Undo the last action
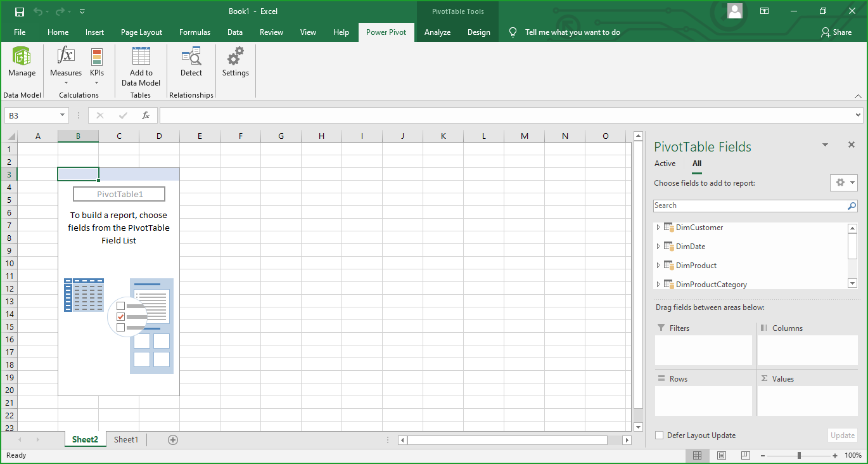Viewport: 868px width, 464px height. point(37,11)
